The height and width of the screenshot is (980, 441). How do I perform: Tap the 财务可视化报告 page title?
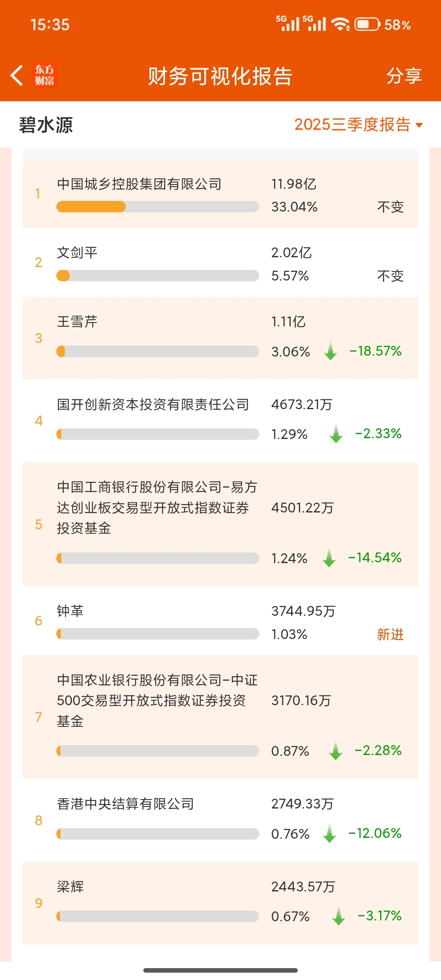[220, 76]
